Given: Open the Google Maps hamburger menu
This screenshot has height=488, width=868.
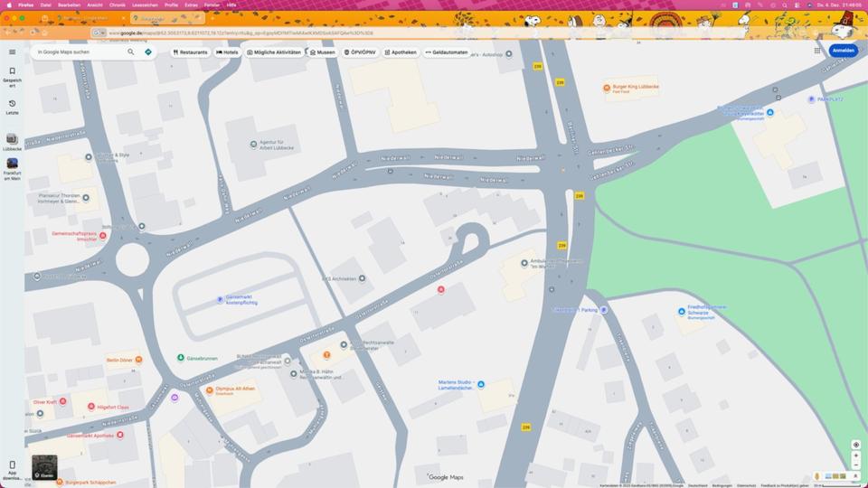Looking at the screenshot, I should (x=12, y=52).
